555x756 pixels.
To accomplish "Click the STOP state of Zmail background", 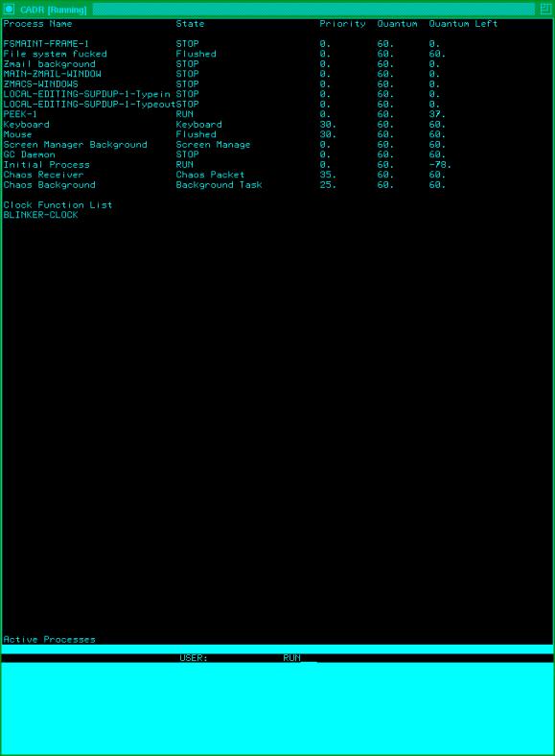I will coord(187,64).
